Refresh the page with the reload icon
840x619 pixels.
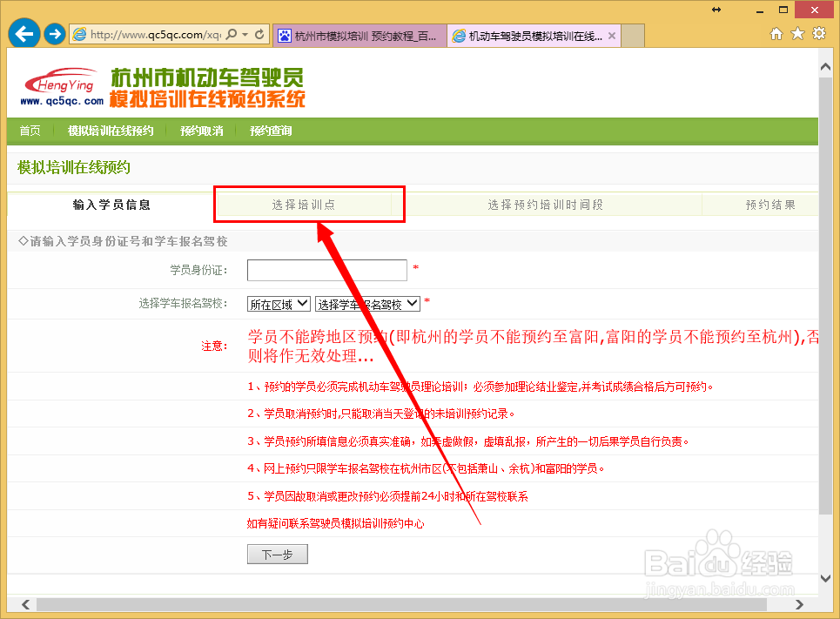pos(259,34)
